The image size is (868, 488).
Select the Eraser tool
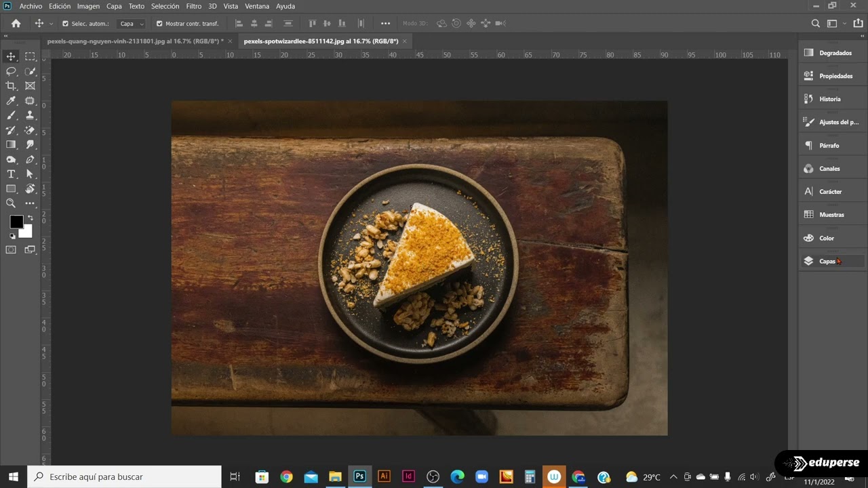(30, 130)
